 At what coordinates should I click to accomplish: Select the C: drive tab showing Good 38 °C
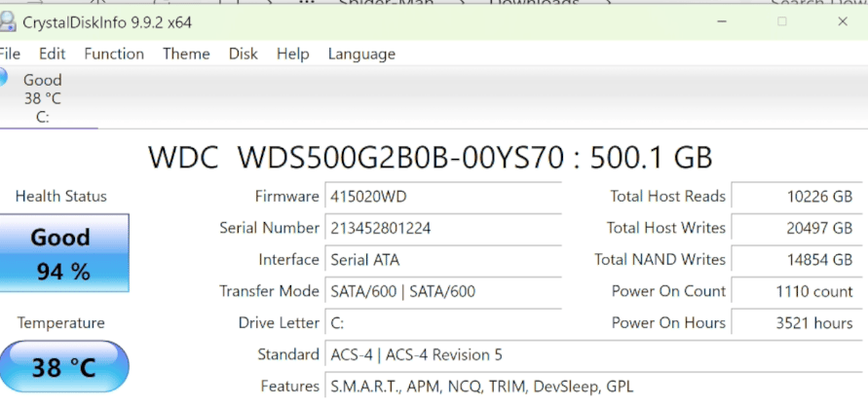pyautogui.click(x=42, y=98)
